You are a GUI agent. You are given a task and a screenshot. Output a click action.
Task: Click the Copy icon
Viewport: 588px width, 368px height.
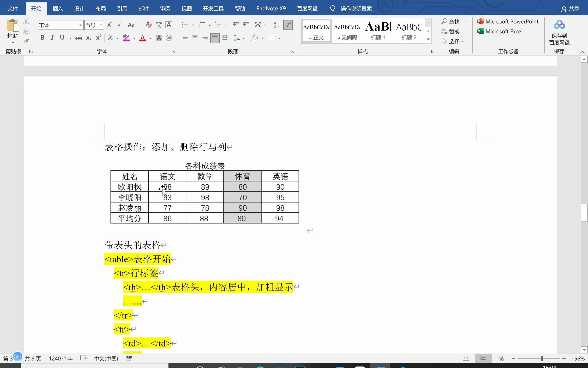pos(26,31)
